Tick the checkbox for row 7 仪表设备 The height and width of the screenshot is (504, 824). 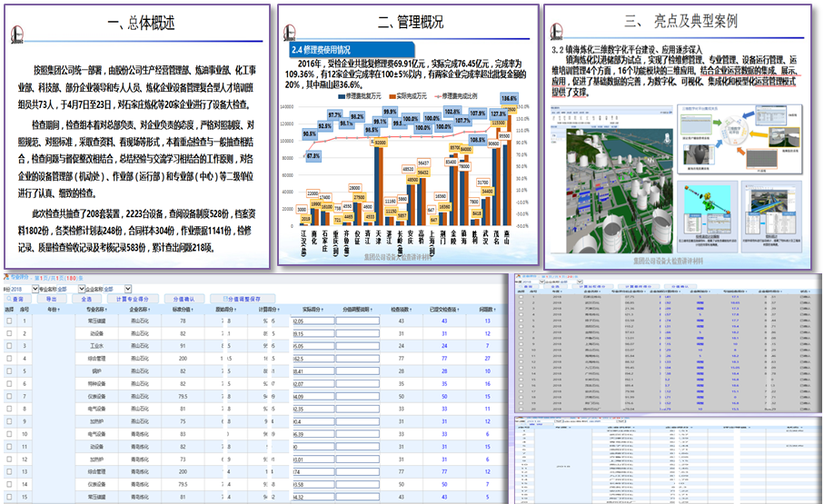[9, 396]
